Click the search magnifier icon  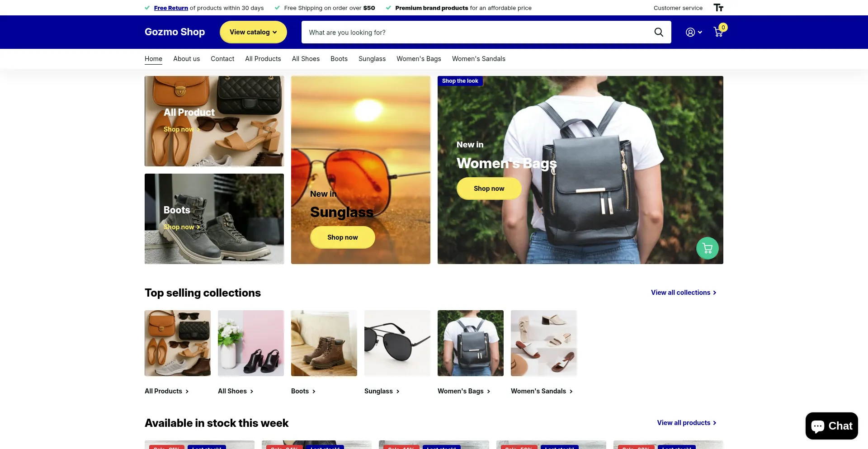(x=659, y=32)
